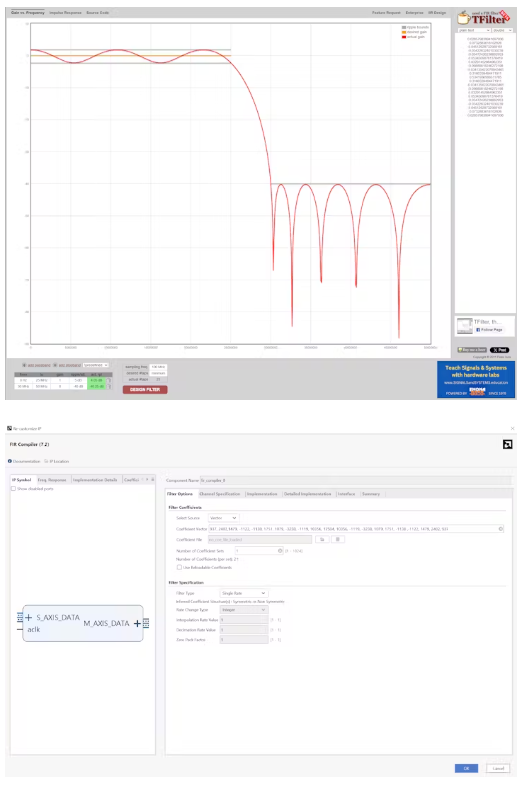Delete the stopband row trash icon
Viewport: 525px width, 786px height.
[109, 387]
